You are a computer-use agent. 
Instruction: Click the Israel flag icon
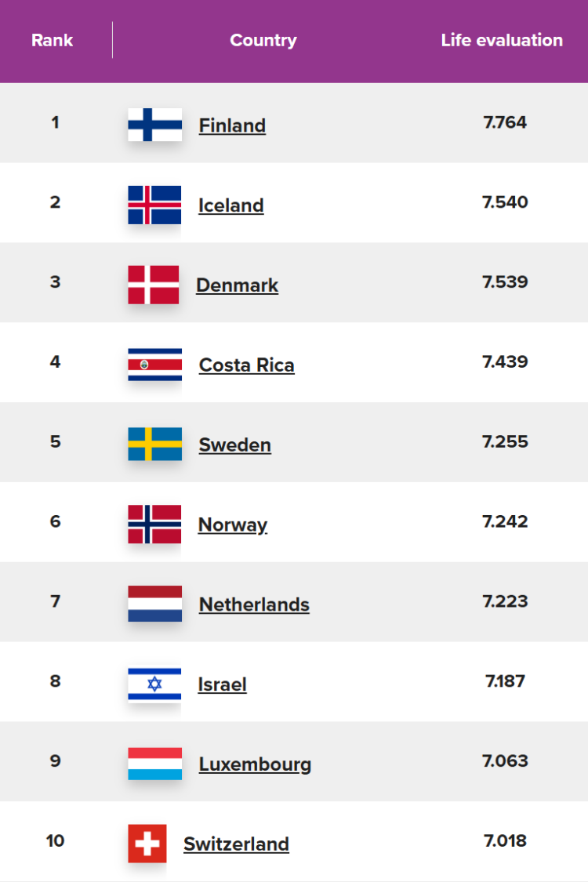154,684
